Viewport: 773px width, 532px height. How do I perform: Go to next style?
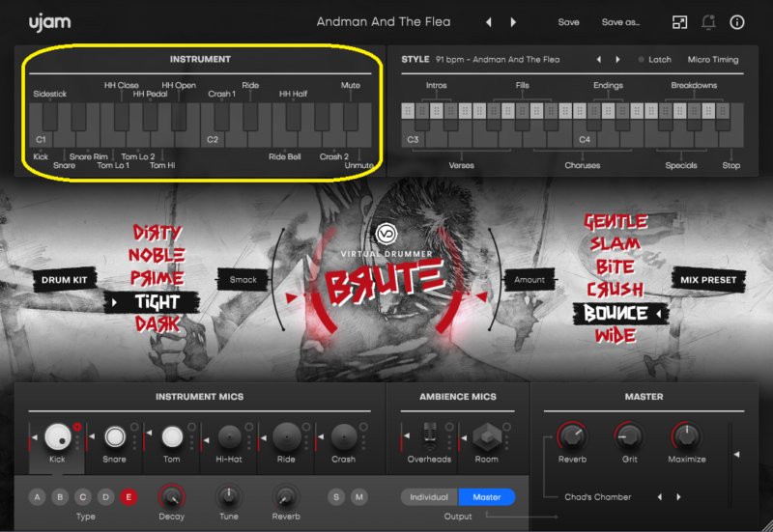[x=617, y=60]
